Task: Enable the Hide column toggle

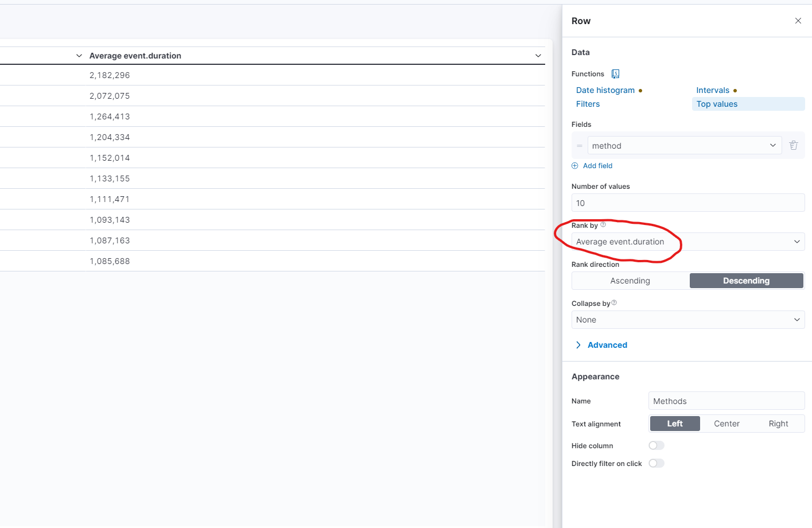Action: click(x=656, y=445)
